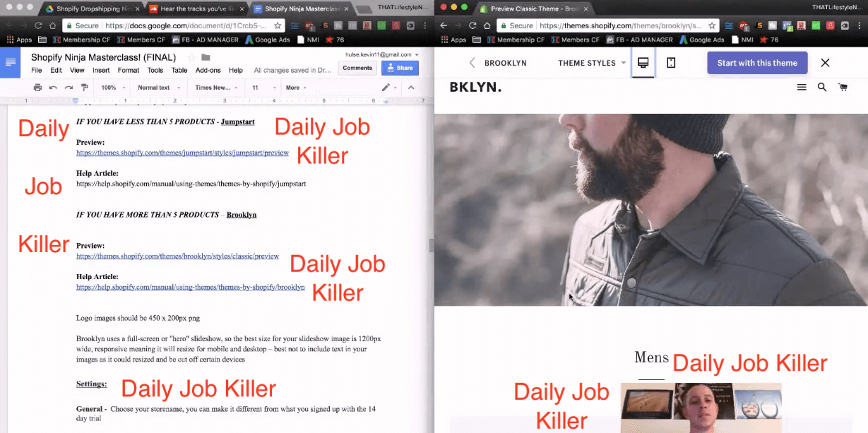Close the Shopify theme preview bar
Screen dimensions: 868x433
[x=825, y=63]
